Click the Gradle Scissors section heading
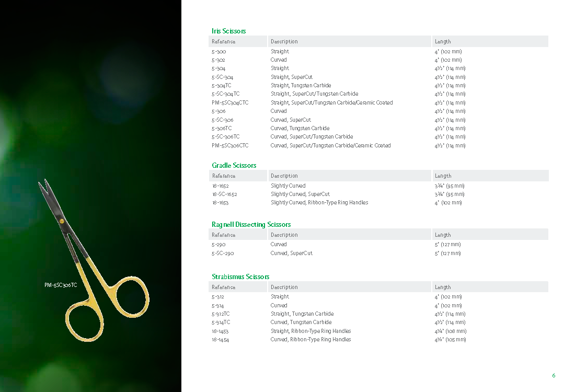This screenshot has height=392, width=575. point(234,165)
